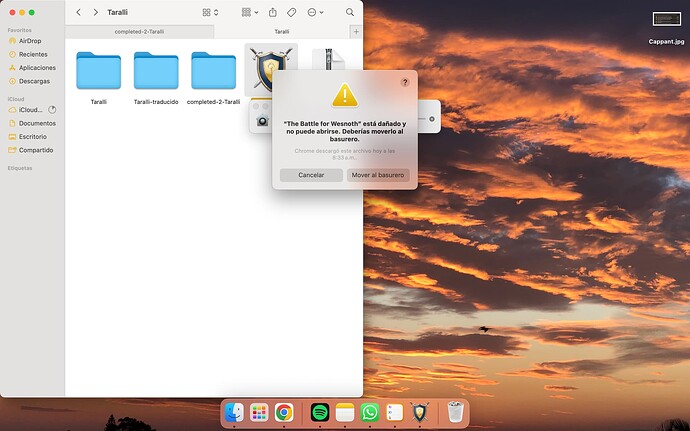Select Cappant.jpg thumbnail on the desktop
Viewport: 690px width, 431px height.
[x=666, y=19]
